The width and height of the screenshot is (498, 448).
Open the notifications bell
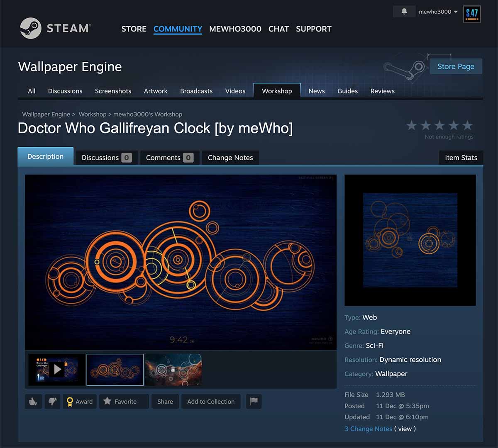[404, 12]
